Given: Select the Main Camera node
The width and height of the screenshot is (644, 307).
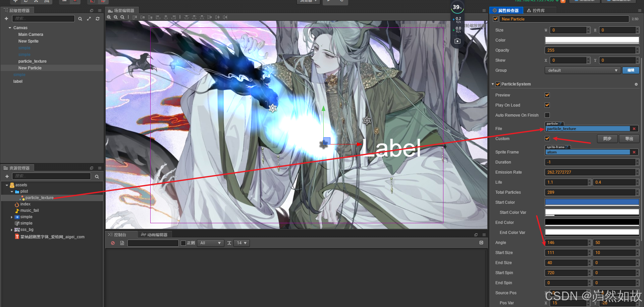Looking at the screenshot, I should click(31, 35).
